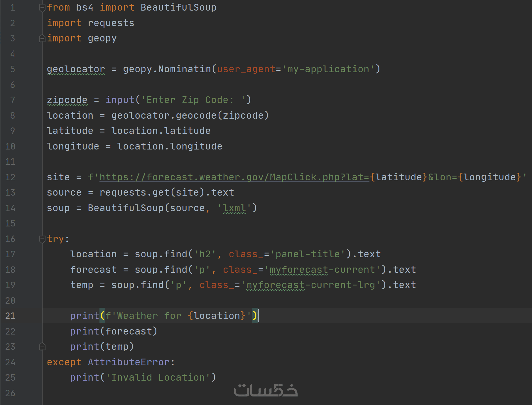Click the 'lxml' parser string on line 14
The height and width of the screenshot is (405, 532).
[234, 208]
